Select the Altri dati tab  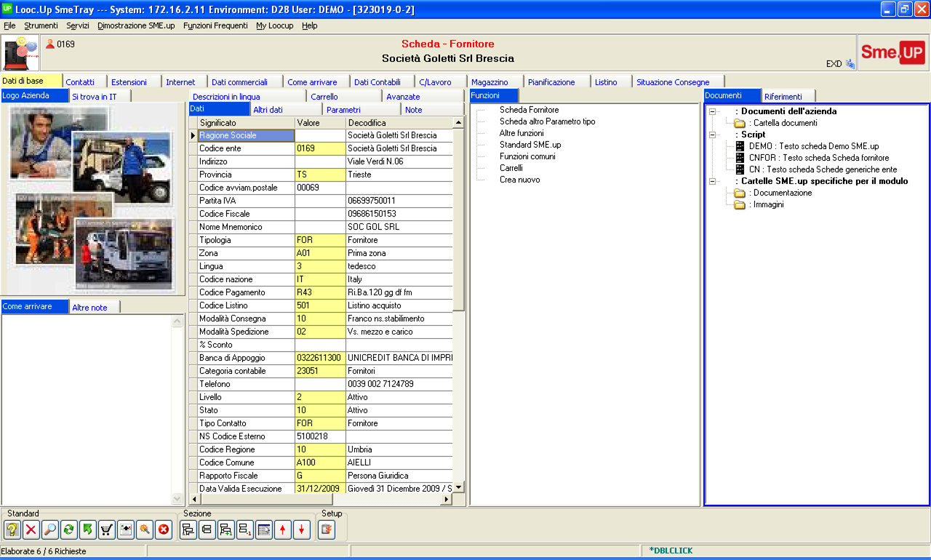point(287,110)
